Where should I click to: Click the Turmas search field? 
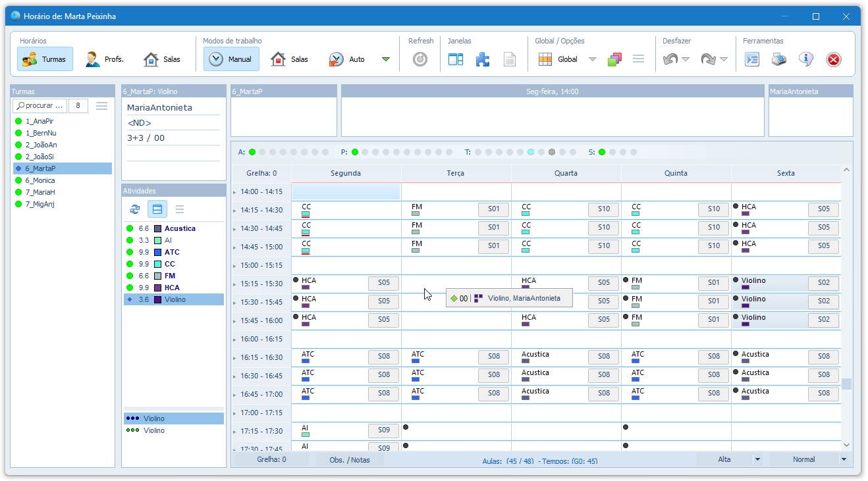[40, 105]
